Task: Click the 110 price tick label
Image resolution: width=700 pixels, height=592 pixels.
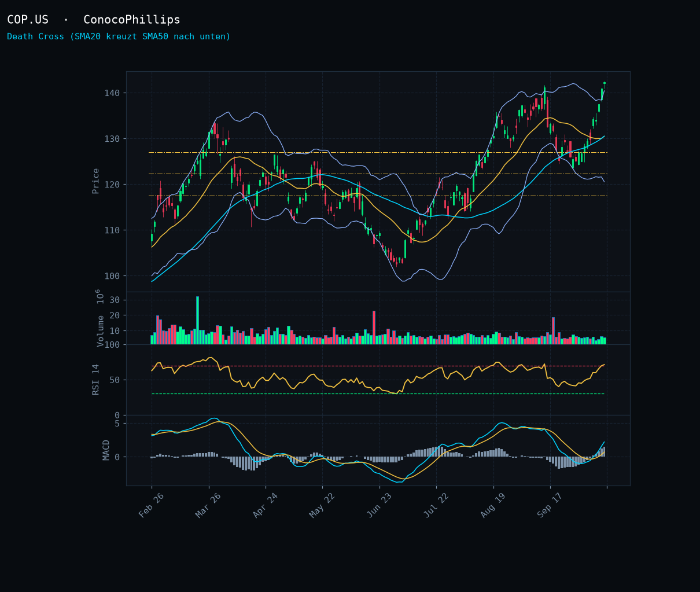Action: [x=112, y=230]
